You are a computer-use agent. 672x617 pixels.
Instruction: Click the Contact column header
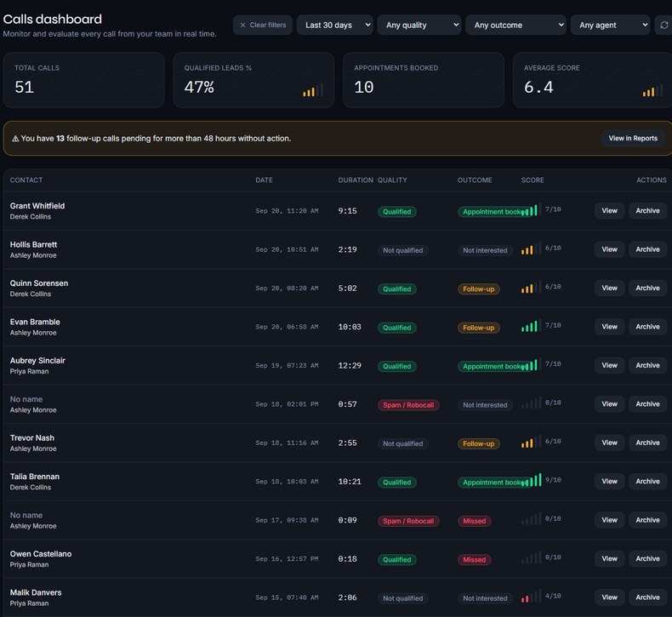tap(26, 180)
